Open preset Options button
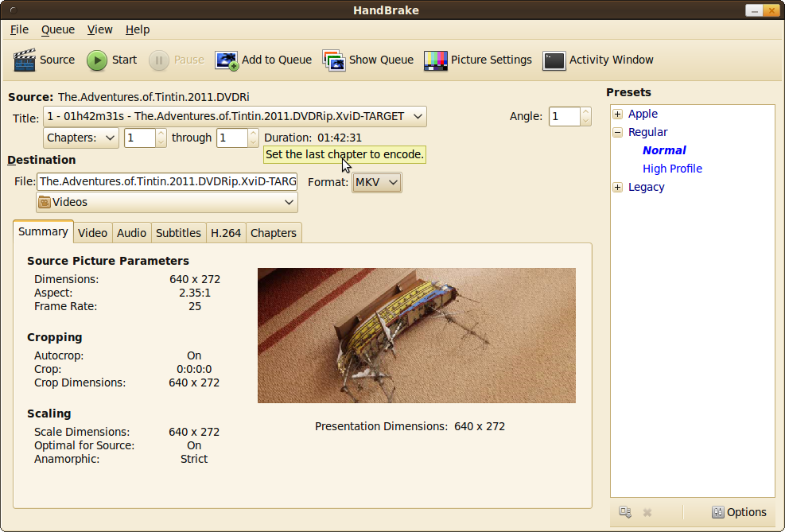 pos(739,512)
